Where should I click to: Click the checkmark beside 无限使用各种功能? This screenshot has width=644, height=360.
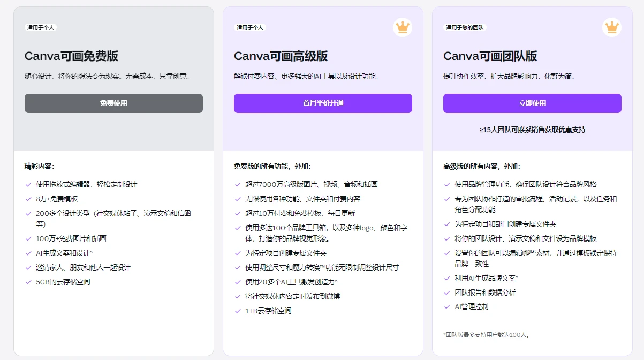(x=238, y=199)
